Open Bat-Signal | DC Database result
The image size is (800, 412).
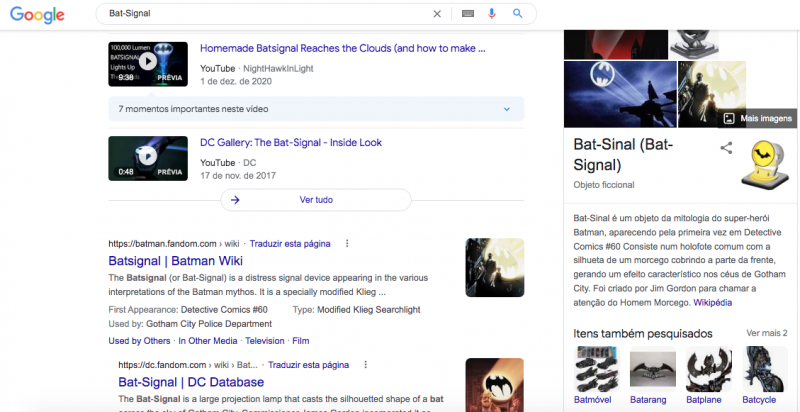[190, 382]
